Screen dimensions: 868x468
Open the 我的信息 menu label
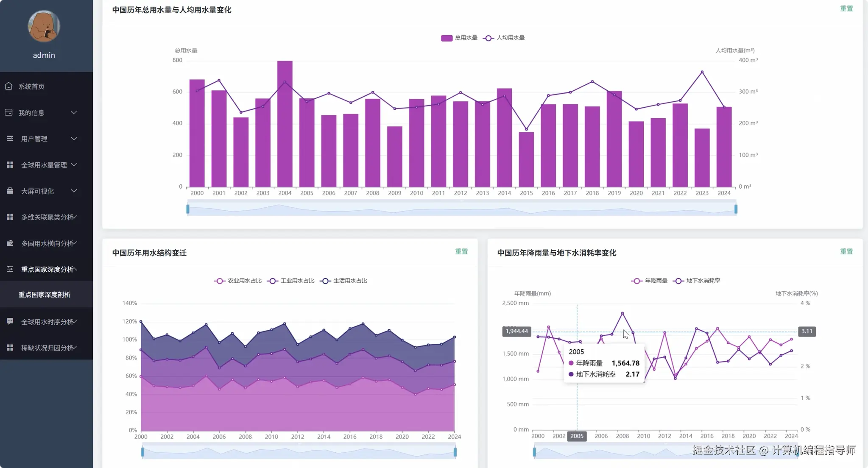(31, 113)
